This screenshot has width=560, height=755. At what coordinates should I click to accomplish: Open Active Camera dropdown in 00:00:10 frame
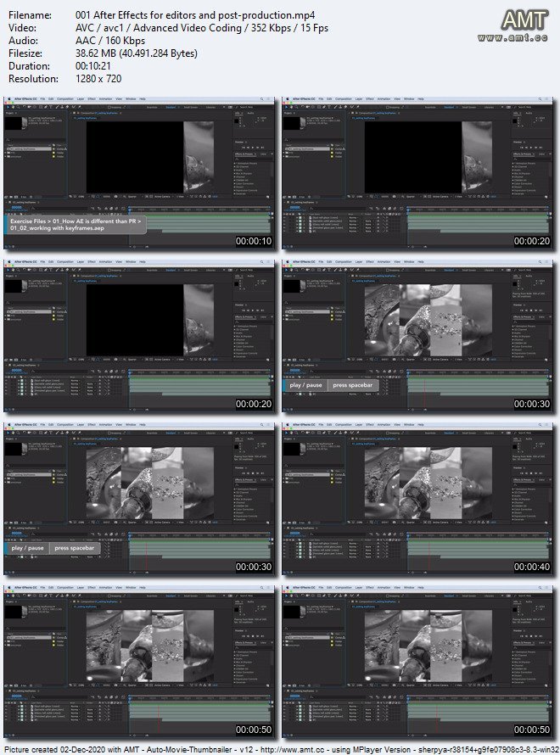coord(162,197)
